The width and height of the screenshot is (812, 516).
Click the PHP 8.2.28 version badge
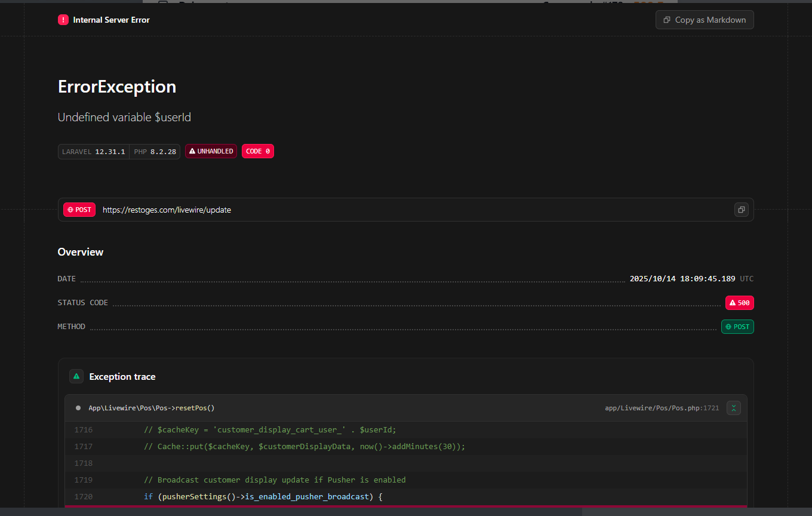tap(155, 152)
